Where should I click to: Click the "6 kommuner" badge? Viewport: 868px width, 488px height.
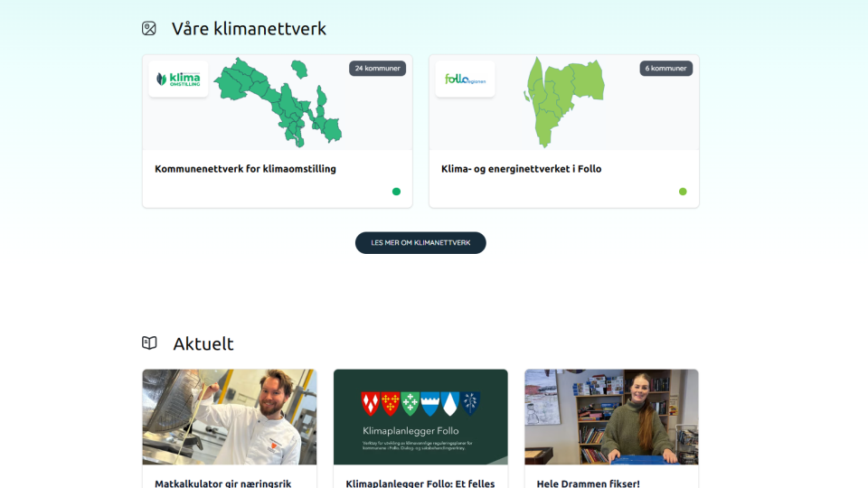(x=666, y=69)
